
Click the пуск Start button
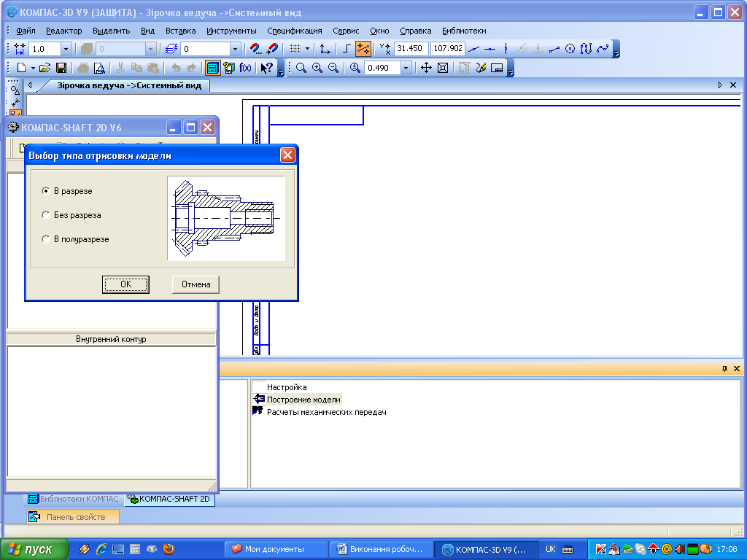point(34,549)
